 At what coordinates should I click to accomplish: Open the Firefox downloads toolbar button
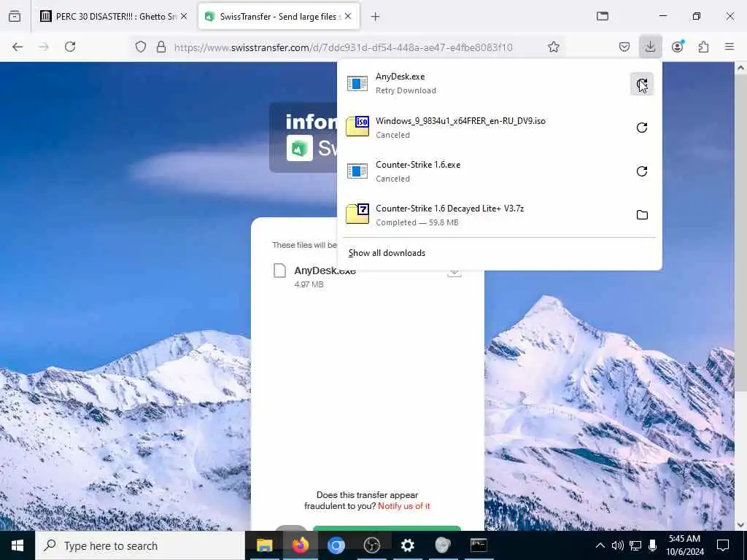650,47
